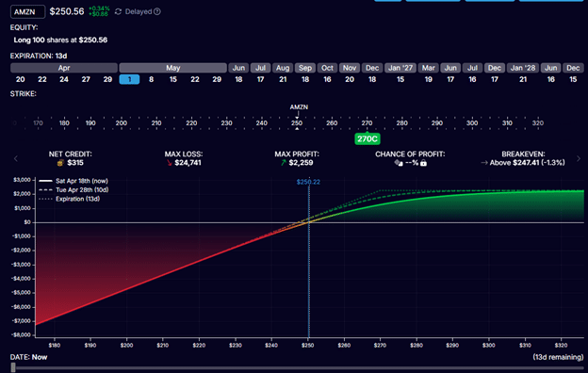This screenshot has height=373, width=588.
Task: Click the 'Long 100 shares at $250.56' position
Action: click(x=60, y=41)
